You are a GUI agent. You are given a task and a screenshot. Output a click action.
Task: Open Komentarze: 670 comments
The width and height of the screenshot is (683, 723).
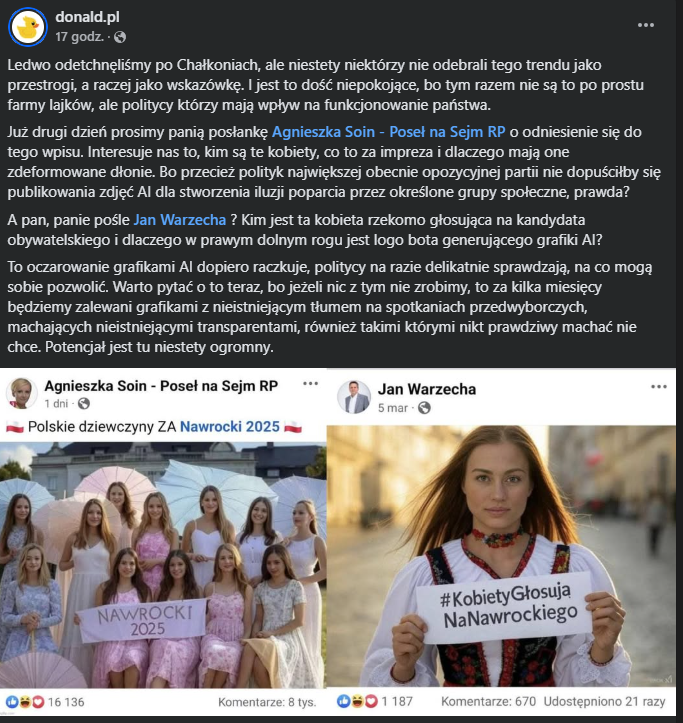[x=488, y=701]
